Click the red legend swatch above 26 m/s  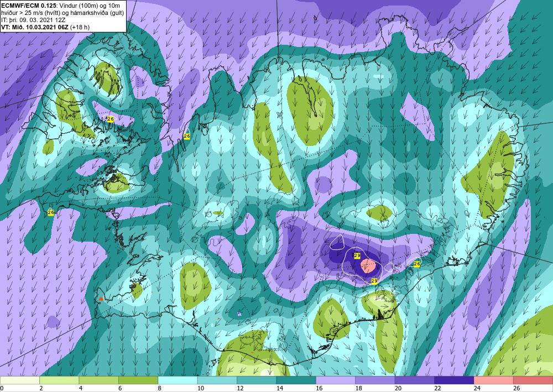click(x=533, y=380)
